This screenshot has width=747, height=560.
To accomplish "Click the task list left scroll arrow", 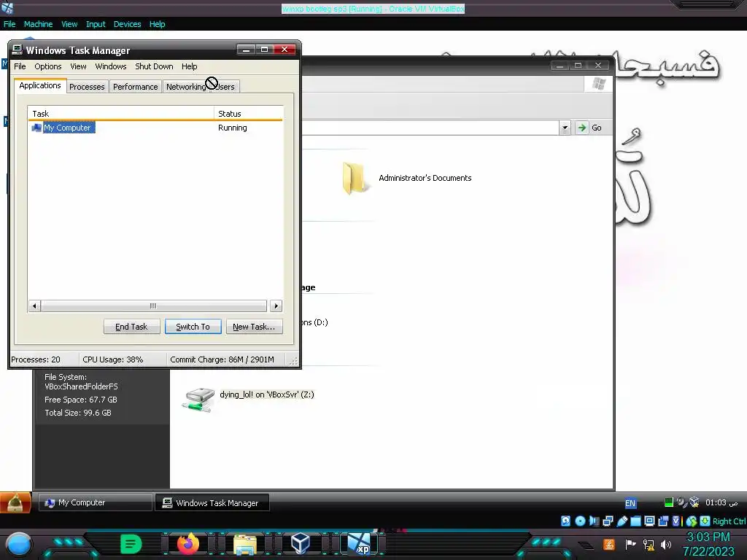I will click(34, 306).
